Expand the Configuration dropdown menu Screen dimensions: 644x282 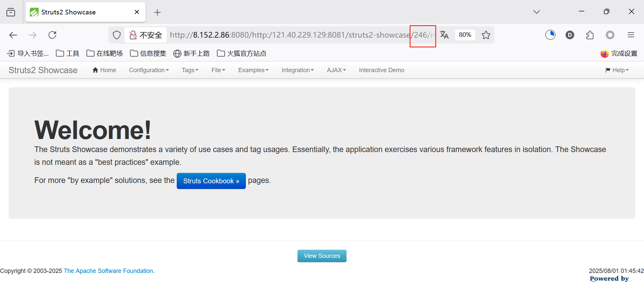(x=149, y=70)
